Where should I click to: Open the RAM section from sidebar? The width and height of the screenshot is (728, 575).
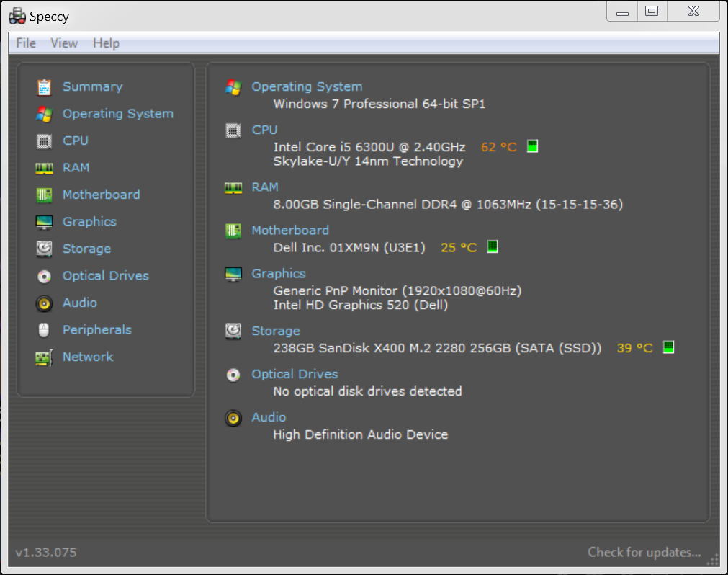[76, 168]
